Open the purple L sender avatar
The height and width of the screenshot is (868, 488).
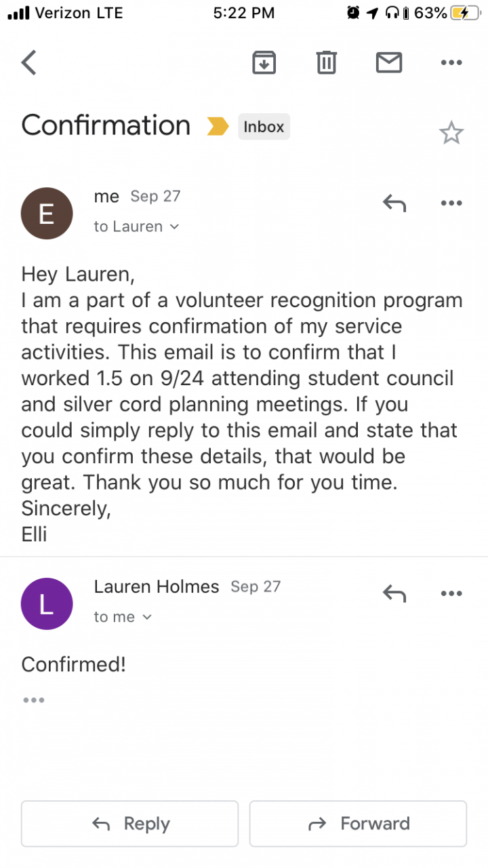pyautogui.click(x=47, y=604)
